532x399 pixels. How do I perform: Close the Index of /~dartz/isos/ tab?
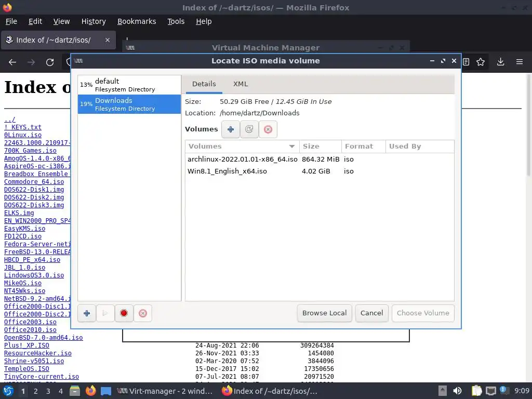108,40
